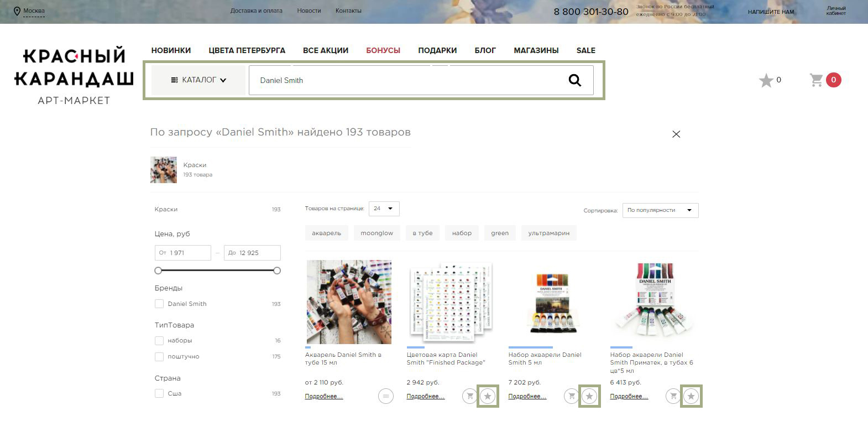Add Набор акварели Приматек to cart

pyautogui.click(x=673, y=396)
